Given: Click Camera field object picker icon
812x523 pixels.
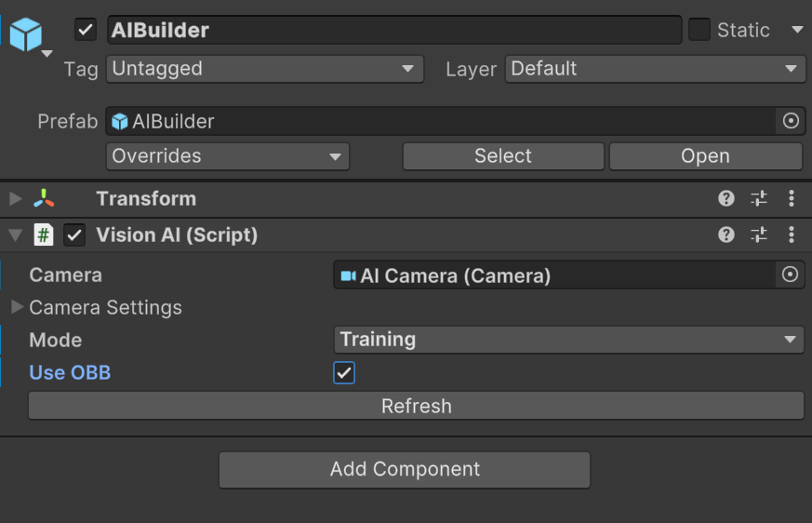Looking at the screenshot, I should (x=791, y=275).
